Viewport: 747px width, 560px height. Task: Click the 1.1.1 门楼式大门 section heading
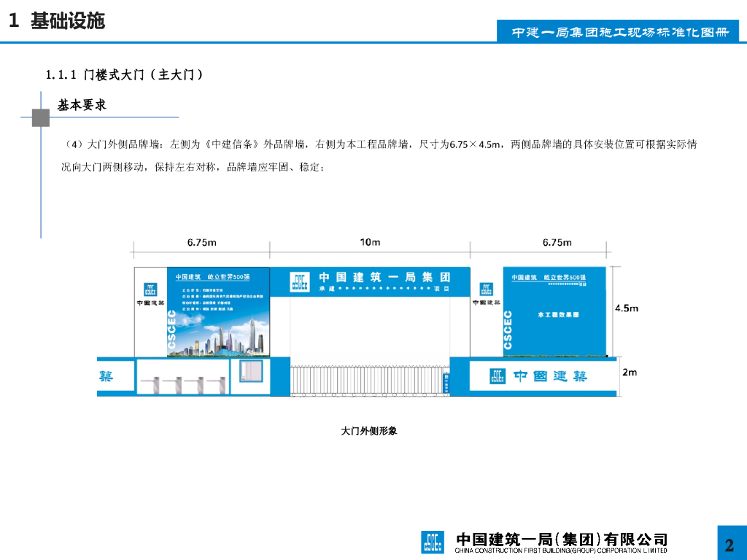(x=124, y=74)
